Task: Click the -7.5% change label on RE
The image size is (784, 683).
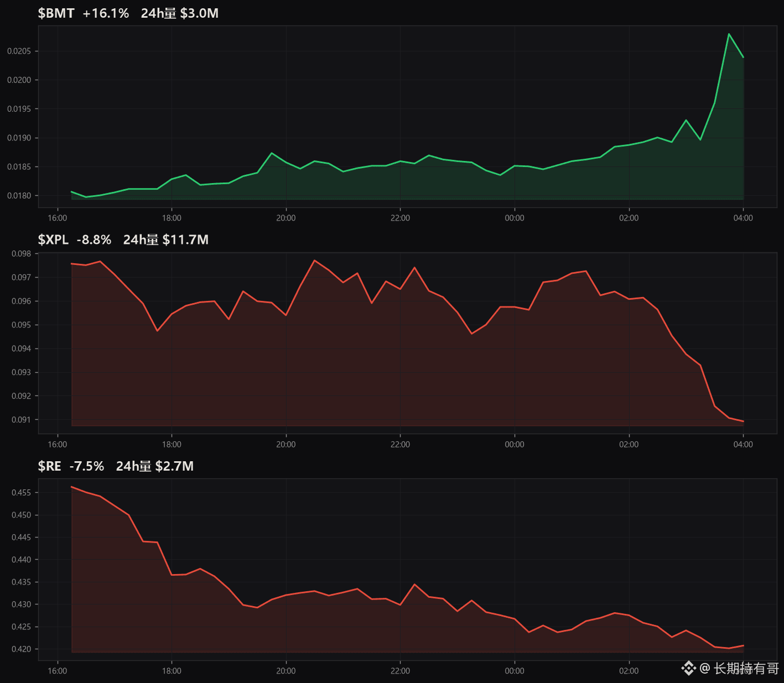Action: (87, 466)
